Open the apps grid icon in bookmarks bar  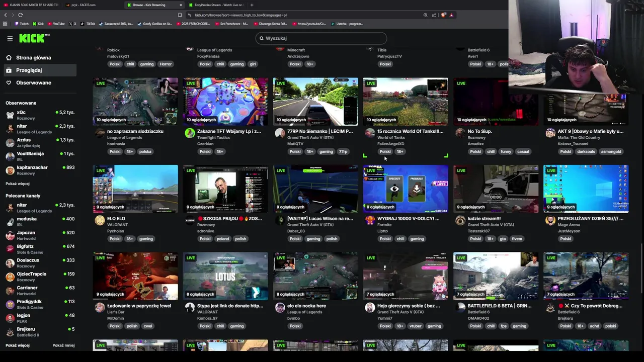coord(5,24)
